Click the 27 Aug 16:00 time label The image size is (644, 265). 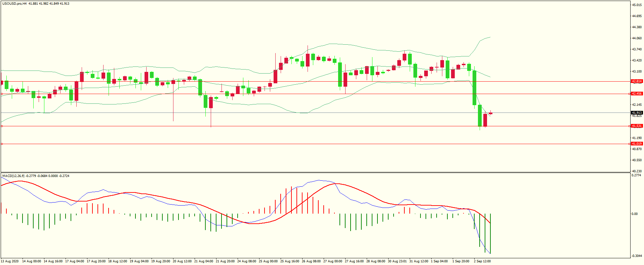pos(354,261)
